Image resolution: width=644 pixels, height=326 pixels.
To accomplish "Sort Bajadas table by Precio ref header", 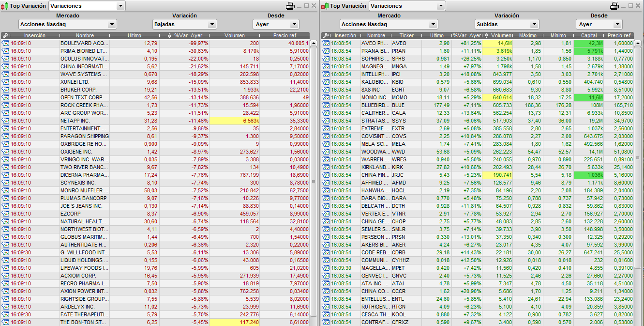I will (285, 35).
